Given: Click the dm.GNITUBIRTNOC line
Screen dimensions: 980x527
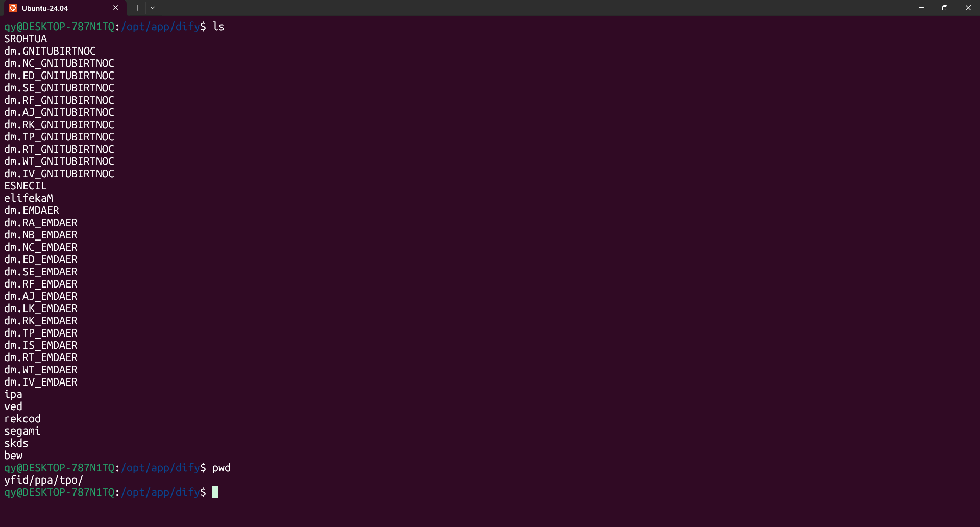Looking at the screenshot, I should click(x=50, y=51).
